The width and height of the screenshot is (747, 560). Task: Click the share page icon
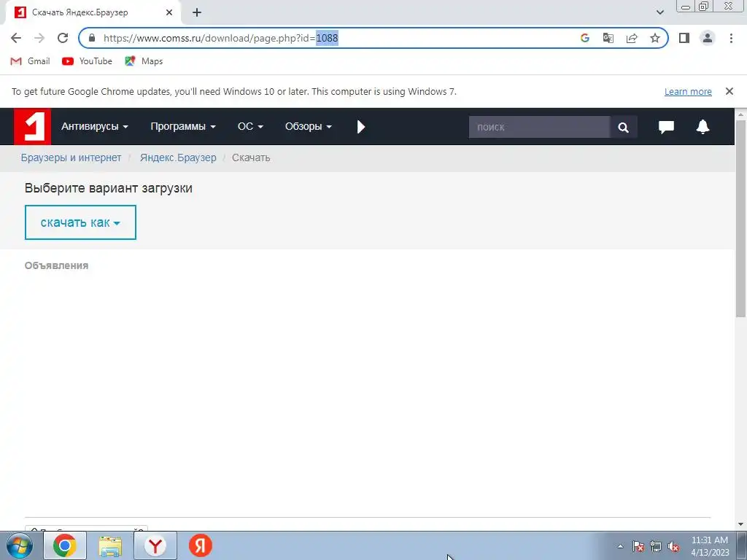click(x=632, y=38)
